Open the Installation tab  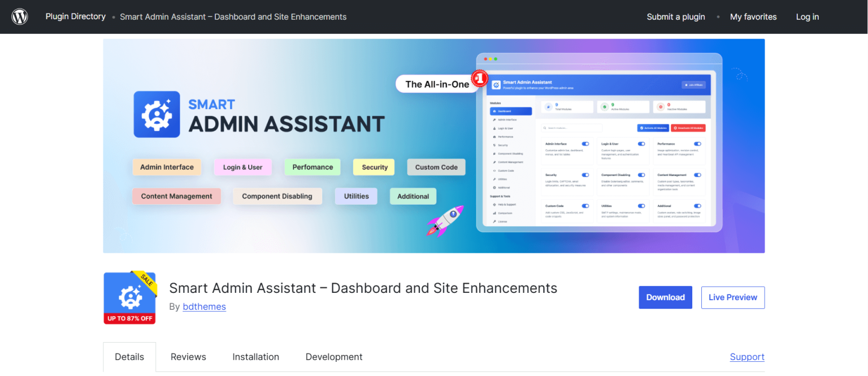coord(256,357)
